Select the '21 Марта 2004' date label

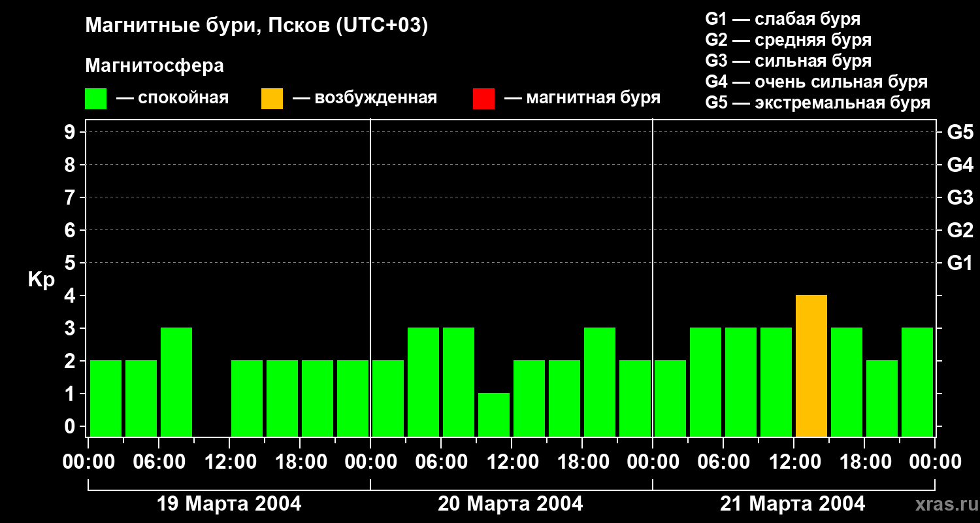click(x=792, y=504)
